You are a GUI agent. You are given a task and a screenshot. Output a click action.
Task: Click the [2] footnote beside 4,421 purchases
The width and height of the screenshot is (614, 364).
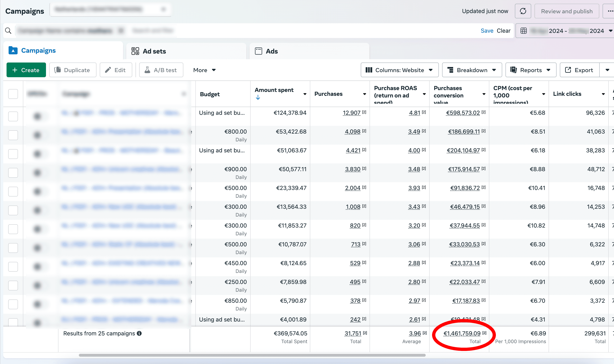pyautogui.click(x=364, y=150)
